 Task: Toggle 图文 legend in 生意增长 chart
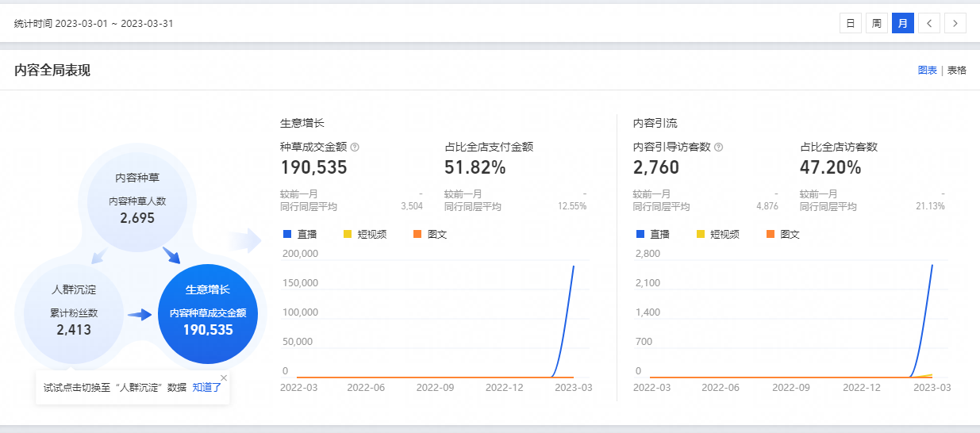(x=429, y=235)
